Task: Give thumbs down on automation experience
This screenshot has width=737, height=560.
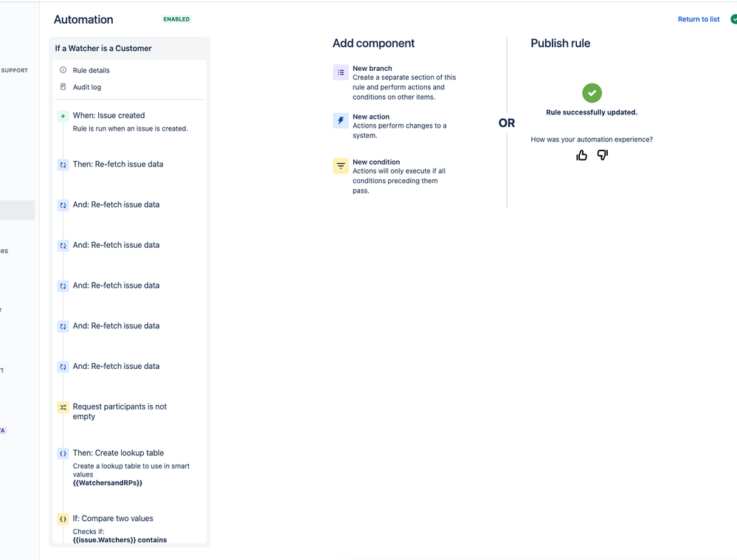Action: [x=602, y=155]
